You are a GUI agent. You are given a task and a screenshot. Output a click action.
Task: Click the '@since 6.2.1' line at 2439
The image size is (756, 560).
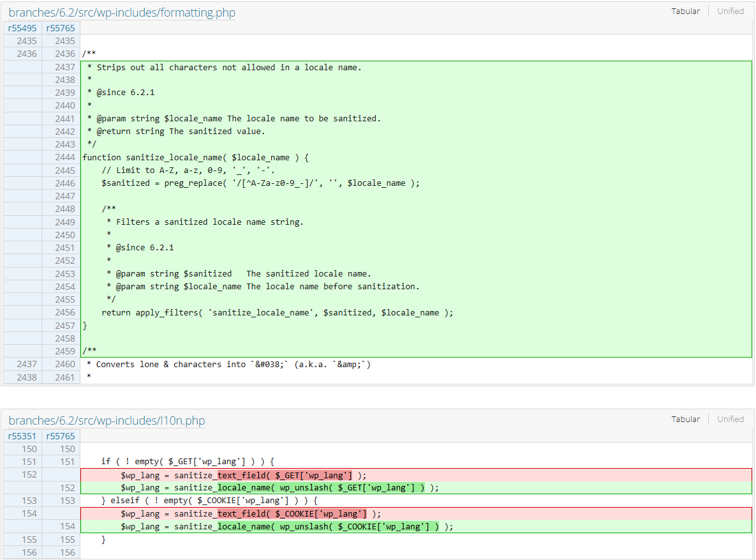click(x=121, y=92)
